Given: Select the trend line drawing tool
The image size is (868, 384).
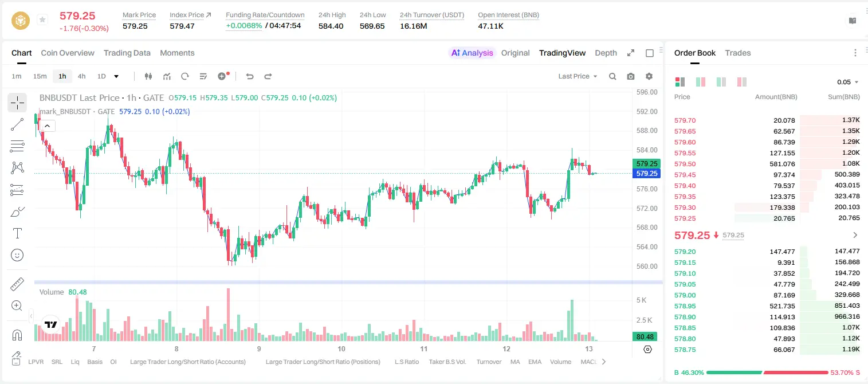Looking at the screenshot, I should click(17, 124).
